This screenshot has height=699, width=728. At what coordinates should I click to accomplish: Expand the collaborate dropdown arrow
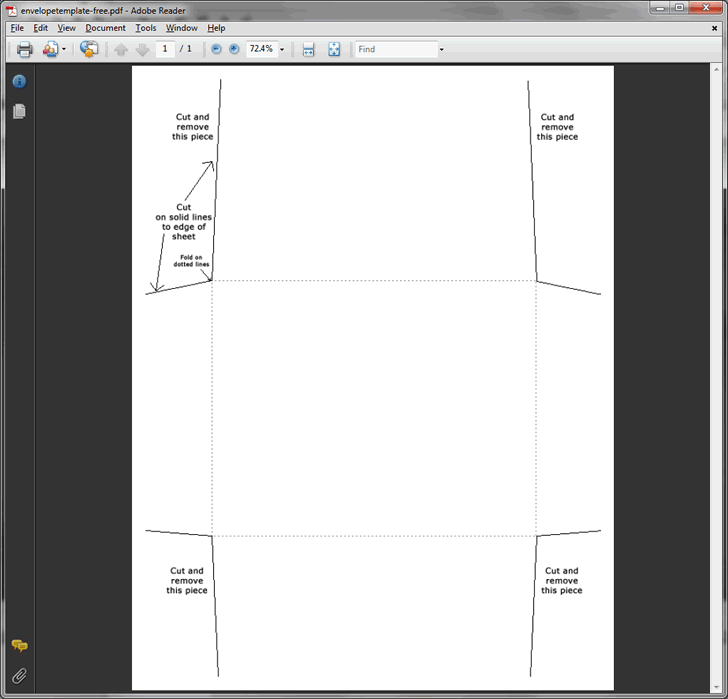pyautogui.click(x=64, y=49)
